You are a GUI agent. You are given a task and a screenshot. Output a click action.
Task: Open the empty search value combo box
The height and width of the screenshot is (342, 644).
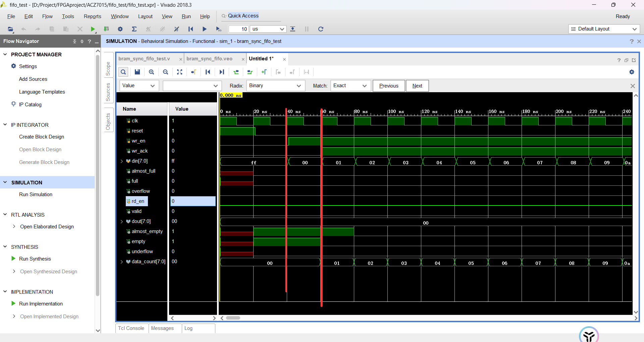tap(192, 86)
